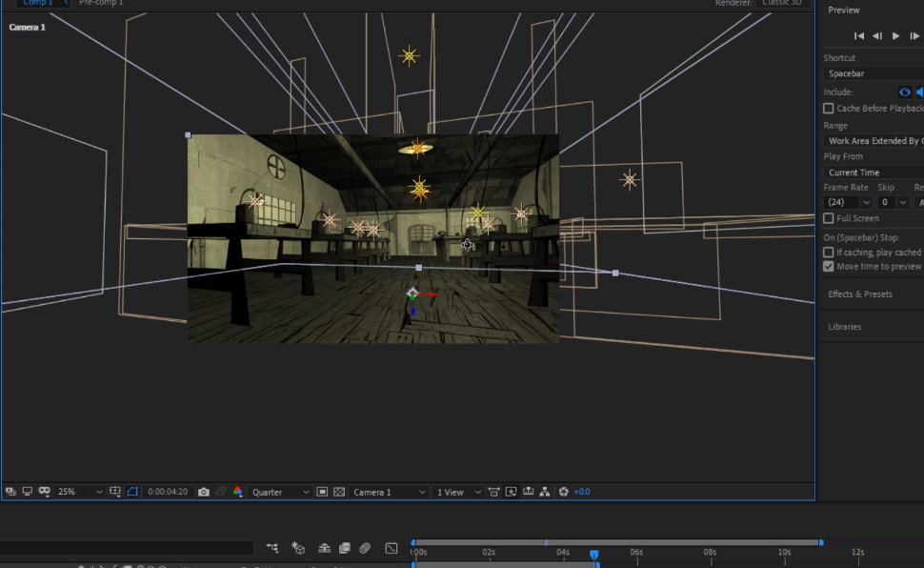This screenshot has height=568, width=924.
Task: Open the 1 View layout dropdown
Action: tap(458, 492)
